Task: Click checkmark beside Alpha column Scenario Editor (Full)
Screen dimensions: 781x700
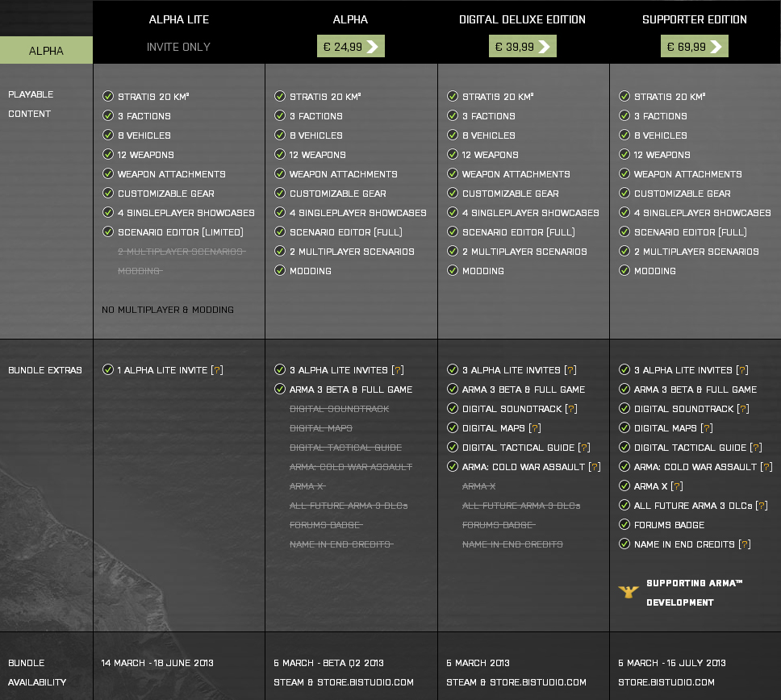Action: [x=280, y=231]
